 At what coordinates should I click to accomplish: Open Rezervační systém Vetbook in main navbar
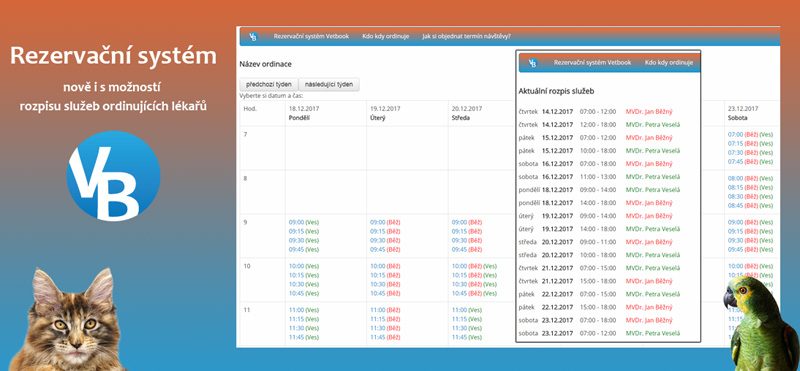[x=311, y=36]
